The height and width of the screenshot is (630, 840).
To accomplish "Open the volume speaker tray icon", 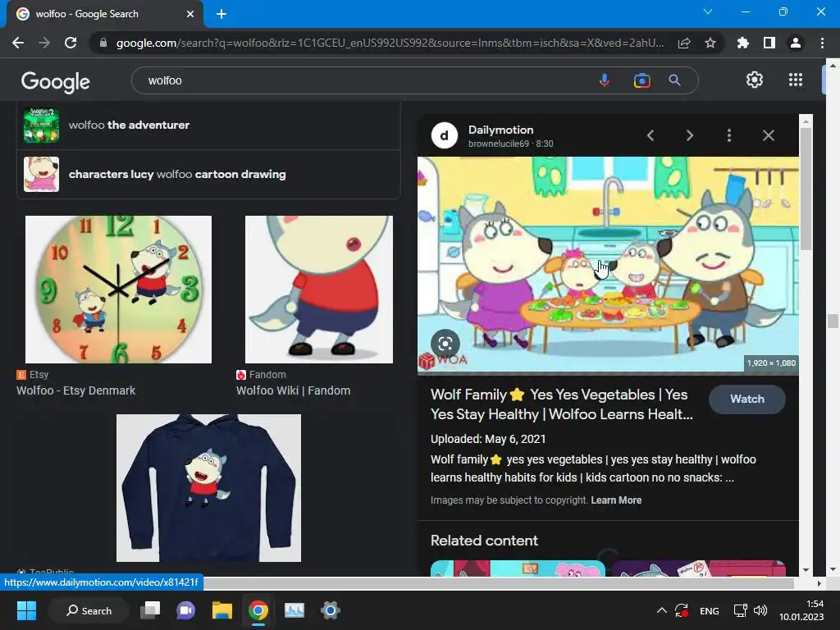I will tap(760, 610).
